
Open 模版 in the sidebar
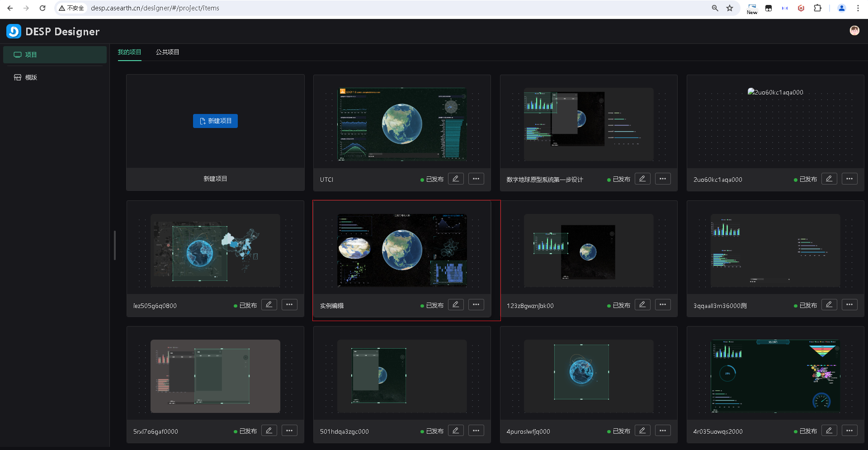click(31, 77)
